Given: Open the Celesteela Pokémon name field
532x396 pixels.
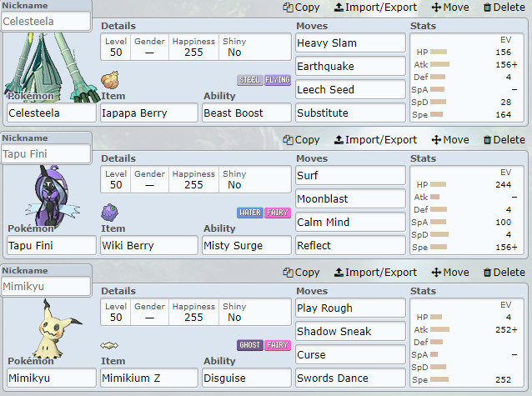Looking at the screenshot, I should (x=52, y=113).
